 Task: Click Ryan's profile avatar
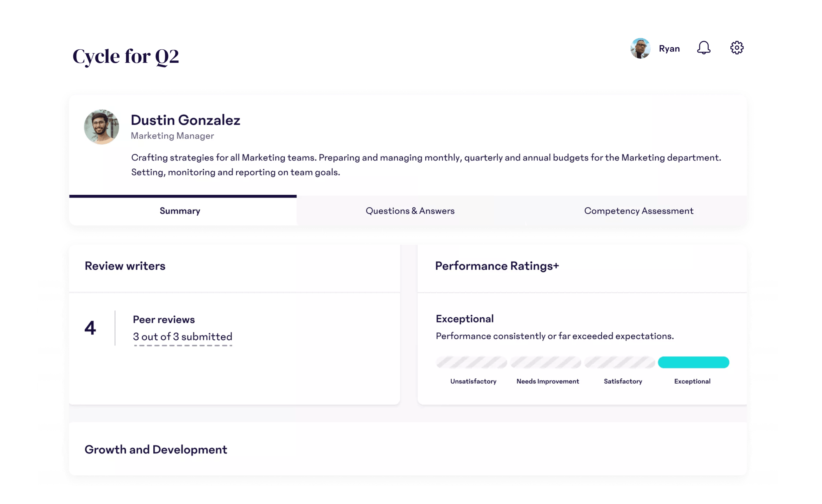click(640, 48)
